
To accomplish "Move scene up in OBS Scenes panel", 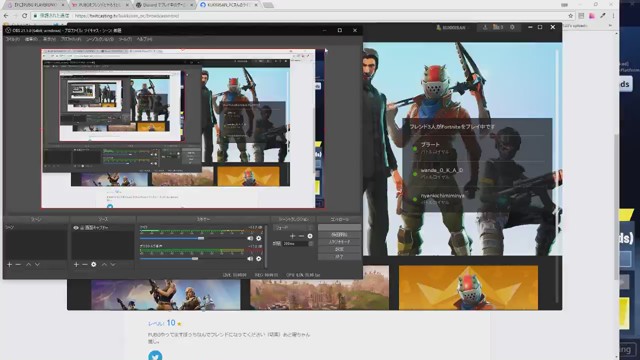I will point(29,264).
